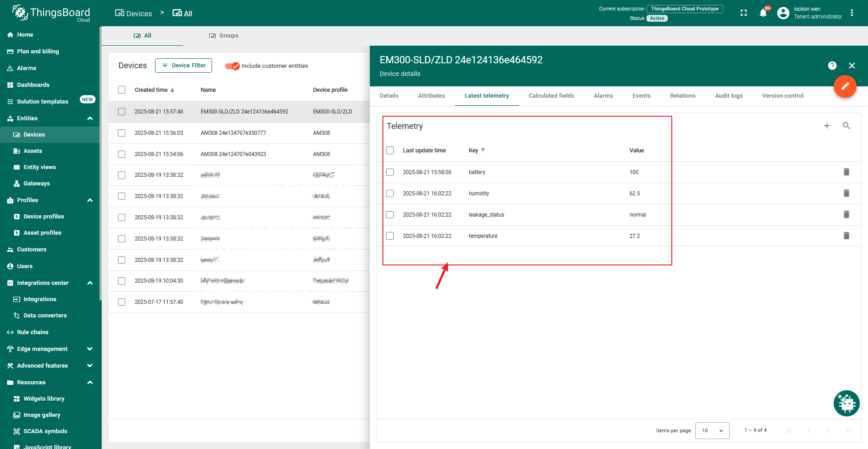Image resolution: width=868 pixels, height=449 pixels.
Task: Select all devices header checkbox
Action: (122, 90)
